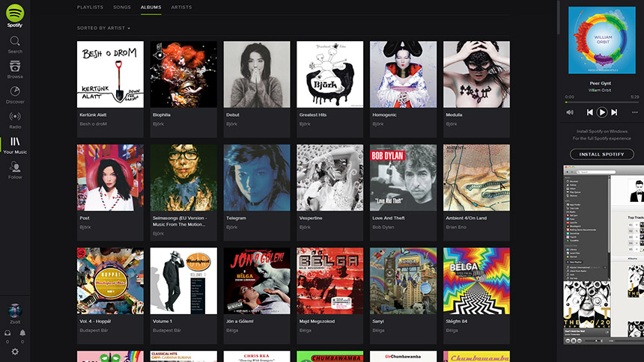Open the Vespertine album cover
The width and height of the screenshot is (644, 362).
pyautogui.click(x=329, y=178)
